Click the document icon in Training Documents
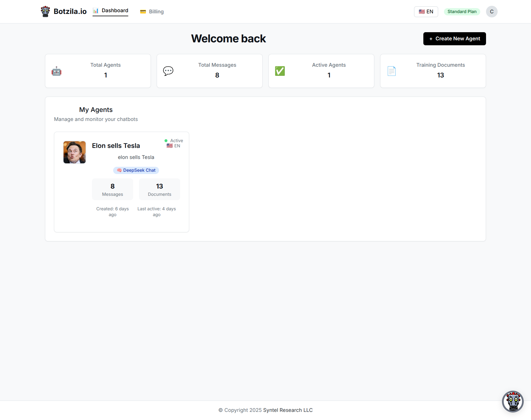Viewport: 531px width, 420px height. [392, 71]
